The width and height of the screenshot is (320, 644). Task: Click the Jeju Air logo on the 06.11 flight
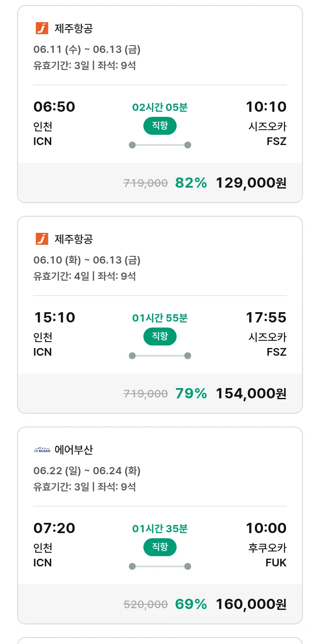42,29
